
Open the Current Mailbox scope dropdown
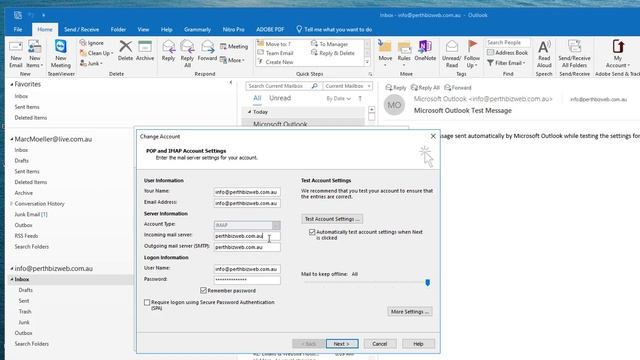click(347, 86)
